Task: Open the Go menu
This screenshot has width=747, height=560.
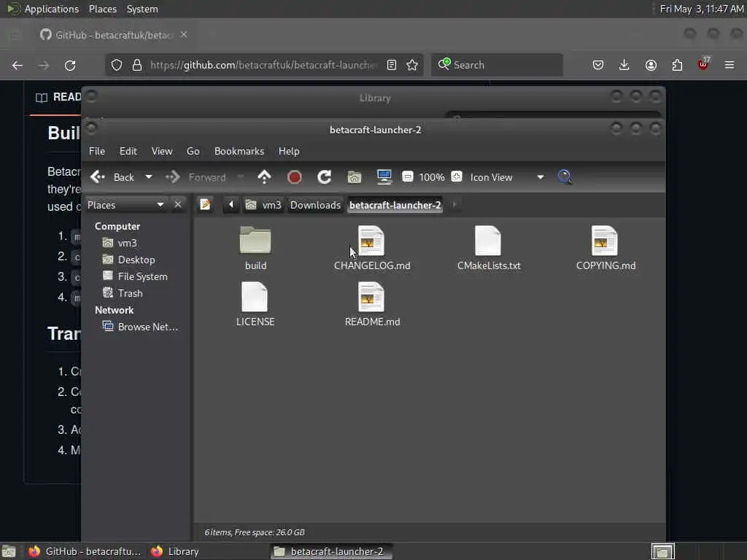Action: (193, 151)
